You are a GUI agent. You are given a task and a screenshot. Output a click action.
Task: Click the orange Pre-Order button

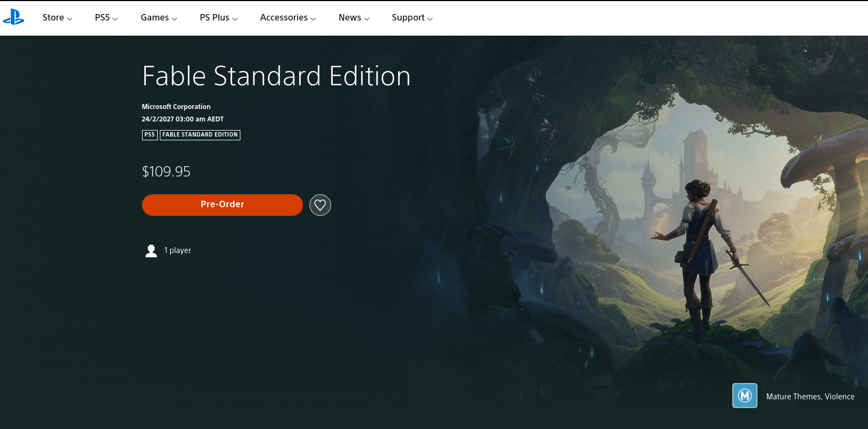(223, 205)
